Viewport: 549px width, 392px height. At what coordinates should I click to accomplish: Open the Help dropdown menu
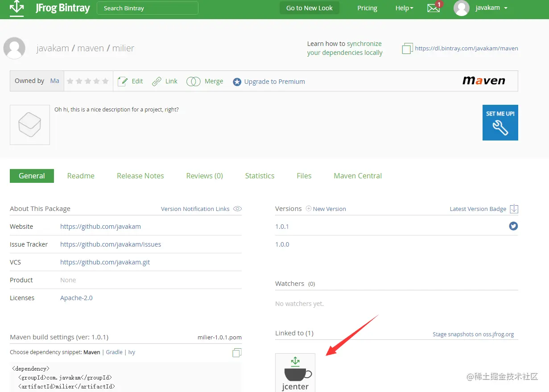coord(404,8)
